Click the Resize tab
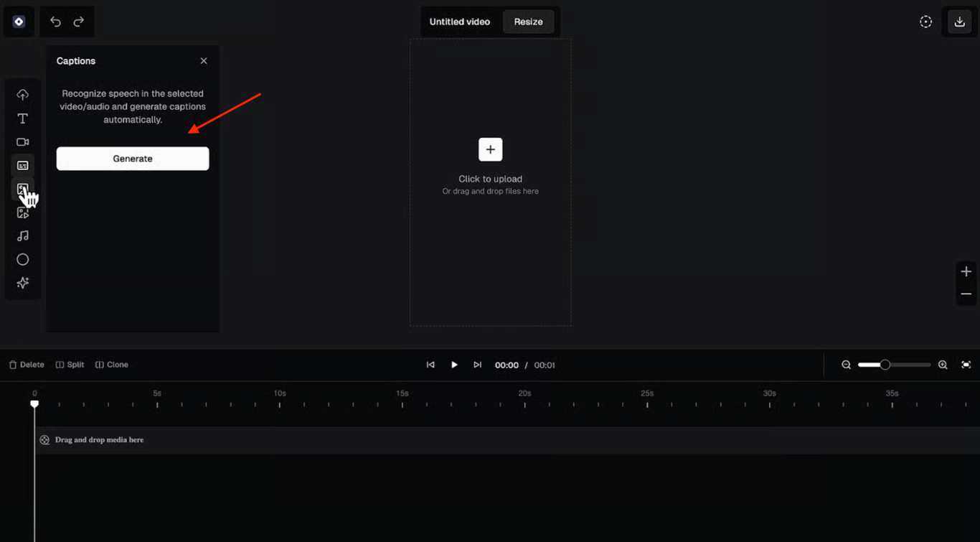The image size is (980, 542). coord(528,22)
